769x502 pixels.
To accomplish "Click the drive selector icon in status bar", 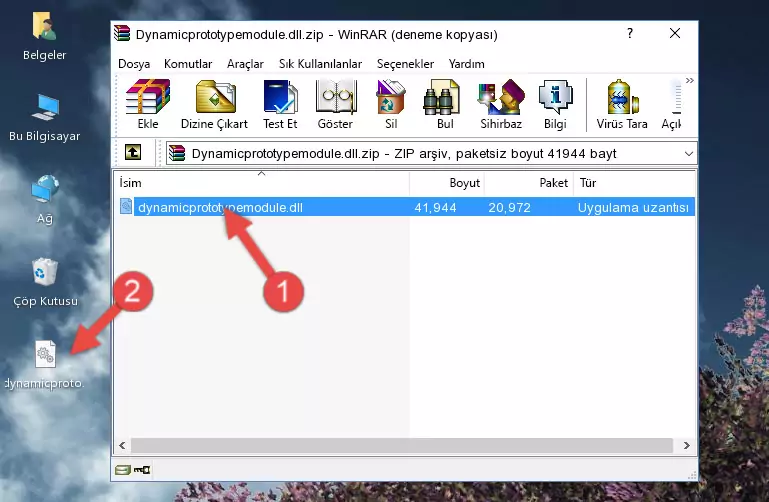I will pyautogui.click(x=123, y=470).
